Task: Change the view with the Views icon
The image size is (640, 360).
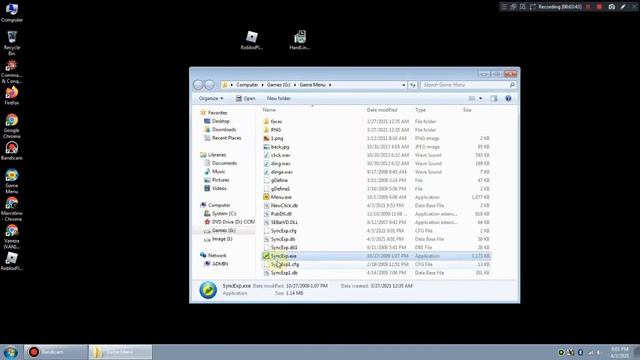Action: click(x=472, y=98)
